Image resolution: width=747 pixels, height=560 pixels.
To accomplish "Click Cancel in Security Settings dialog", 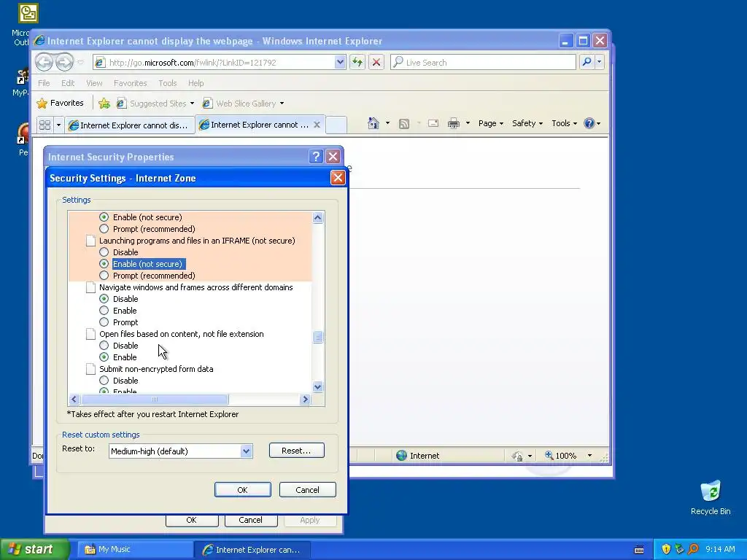I will [307, 489].
